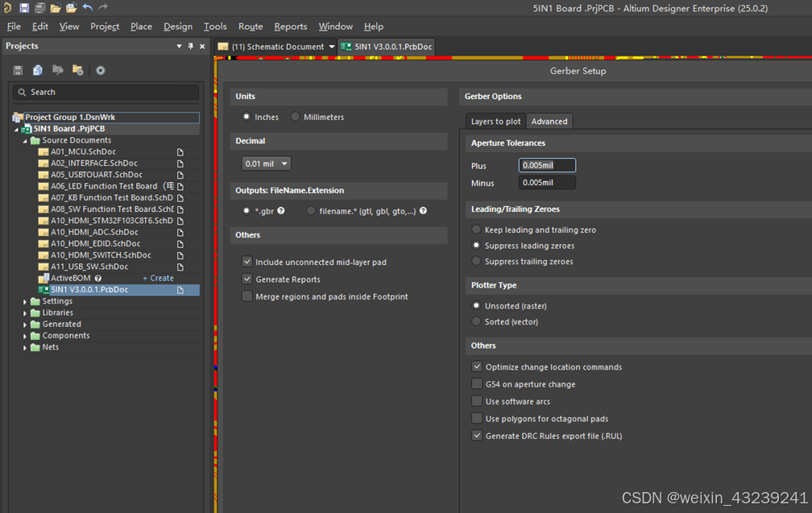Select Keep leading and trailing zero

point(476,230)
